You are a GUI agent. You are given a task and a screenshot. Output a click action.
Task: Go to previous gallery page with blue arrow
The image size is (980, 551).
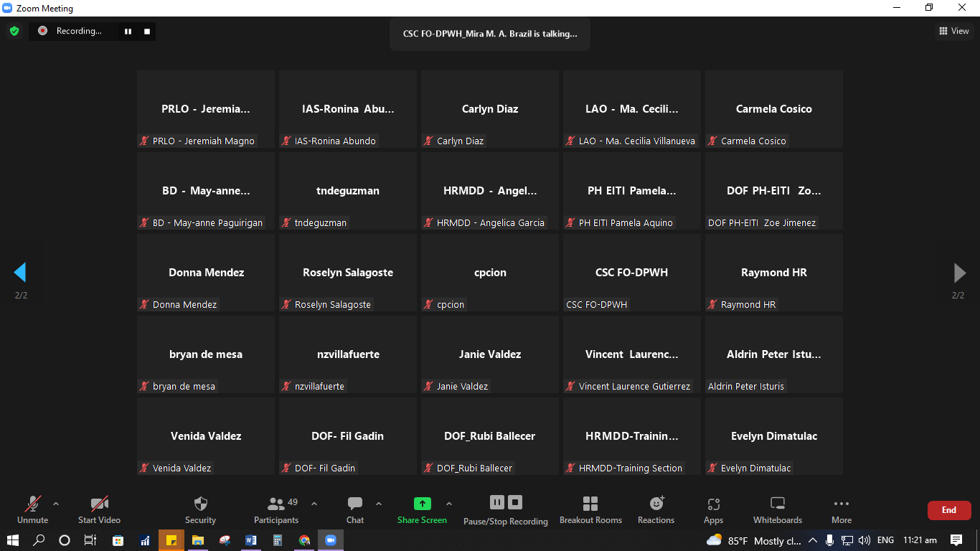coord(20,273)
